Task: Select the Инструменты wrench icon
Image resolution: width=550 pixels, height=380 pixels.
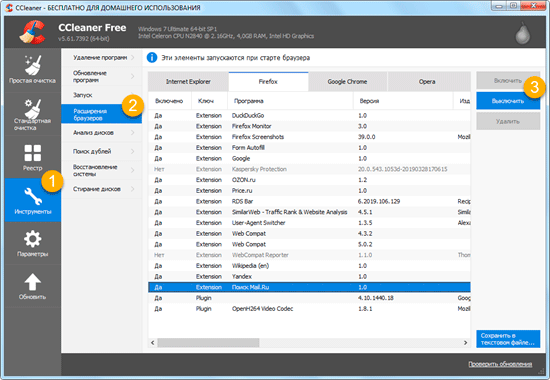Action: 33,196
